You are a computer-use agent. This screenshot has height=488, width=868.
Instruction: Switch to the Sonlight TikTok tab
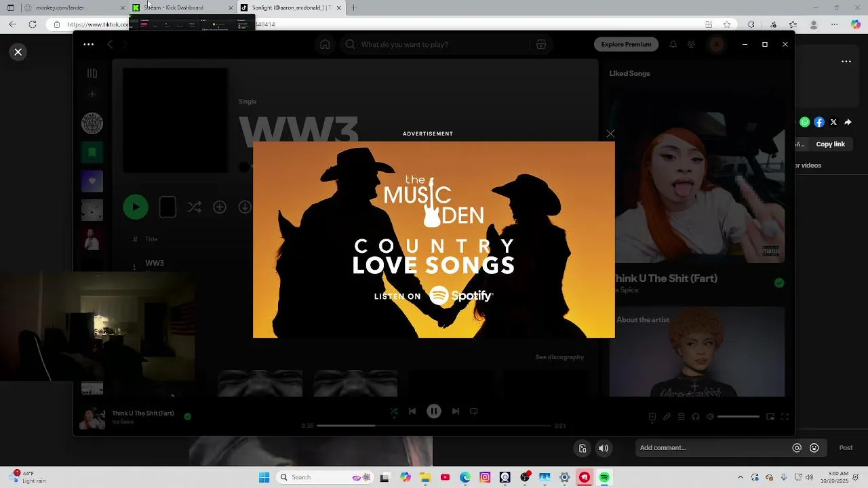pyautogui.click(x=292, y=7)
